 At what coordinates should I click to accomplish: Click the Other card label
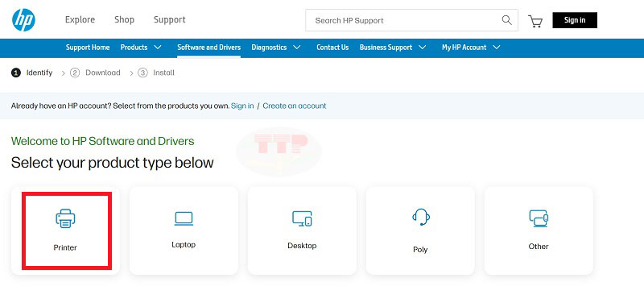click(x=539, y=247)
